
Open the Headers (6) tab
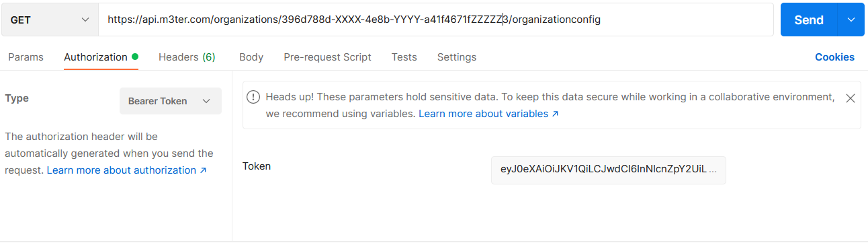(187, 57)
